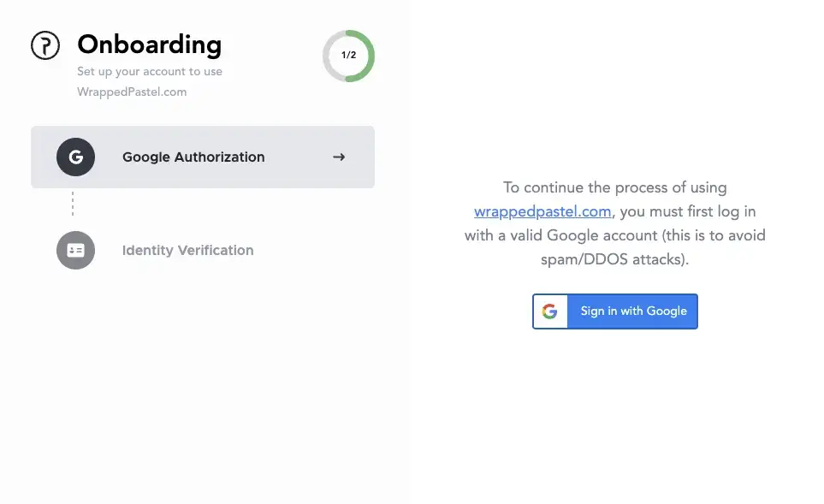Click the 1/2 progress ring indicator
The image size is (824, 504).
click(x=348, y=56)
